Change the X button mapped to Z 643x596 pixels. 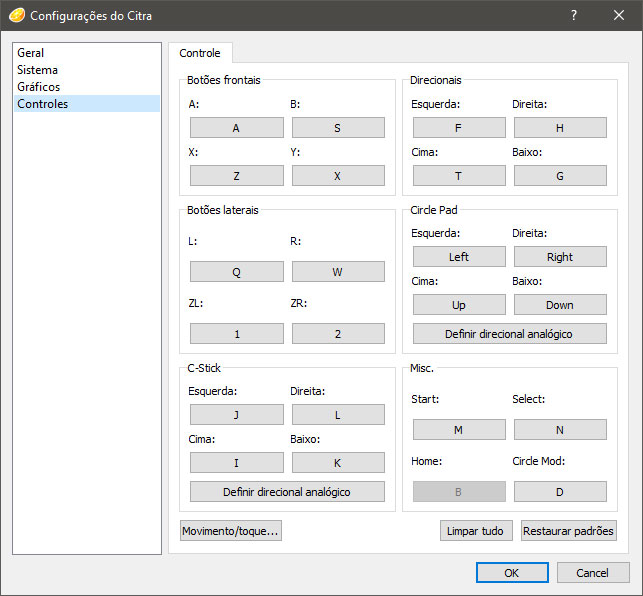237,176
